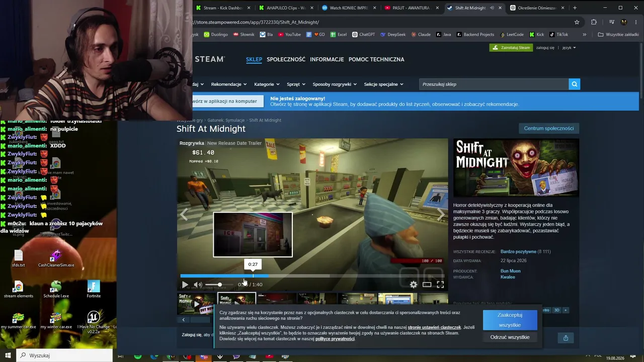Open the Duolingo bookmark
This screenshot has height=362, width=644.
216,35
